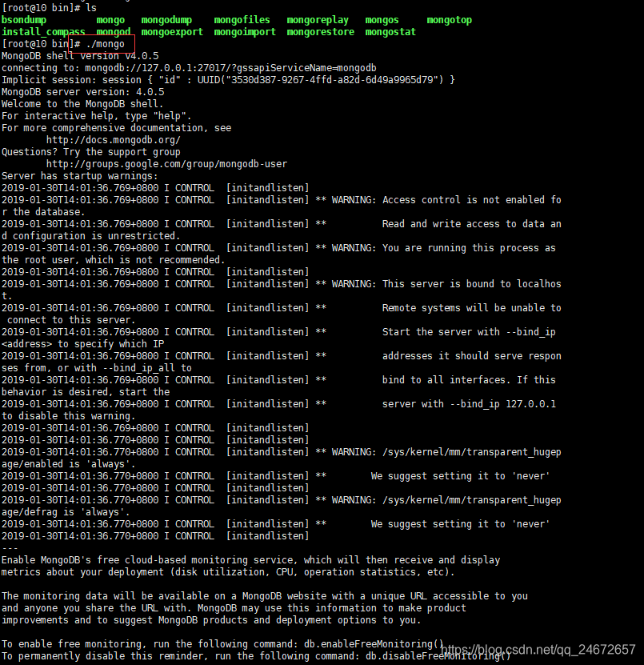Select the MongoDB shell version v4.0.5 line
The height and width of the screenshot is (665, 644).
(80, 56)
